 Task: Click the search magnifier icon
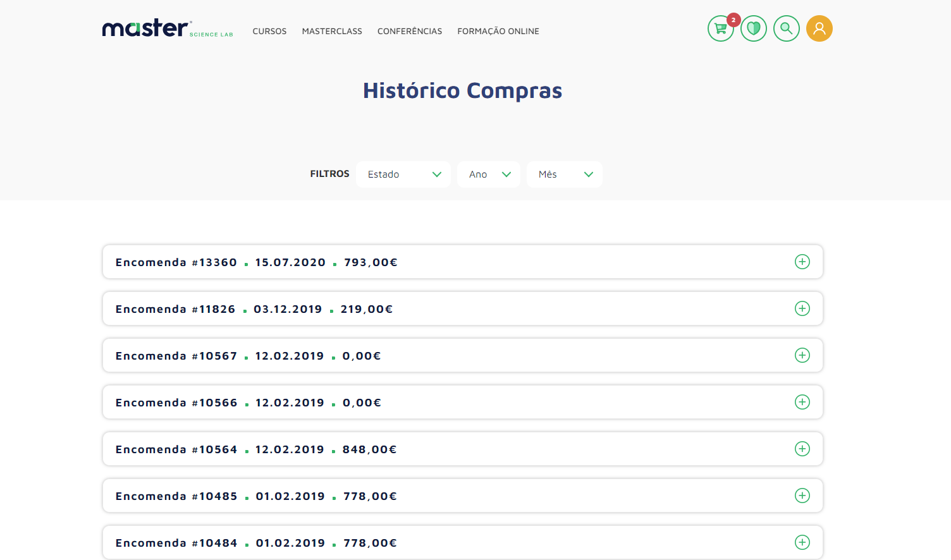point(787,28)
